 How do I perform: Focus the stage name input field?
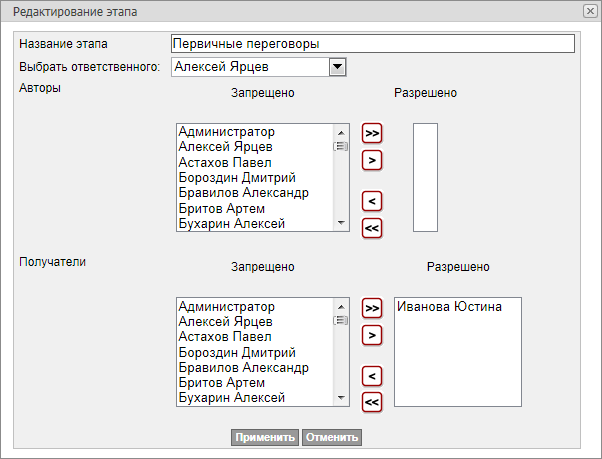[x=373, y=44]
